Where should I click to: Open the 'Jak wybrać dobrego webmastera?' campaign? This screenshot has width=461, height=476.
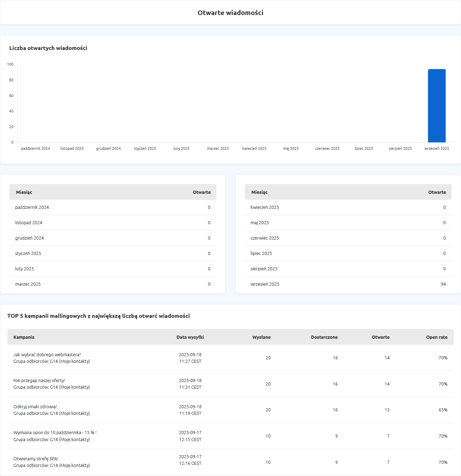[47, 354]
